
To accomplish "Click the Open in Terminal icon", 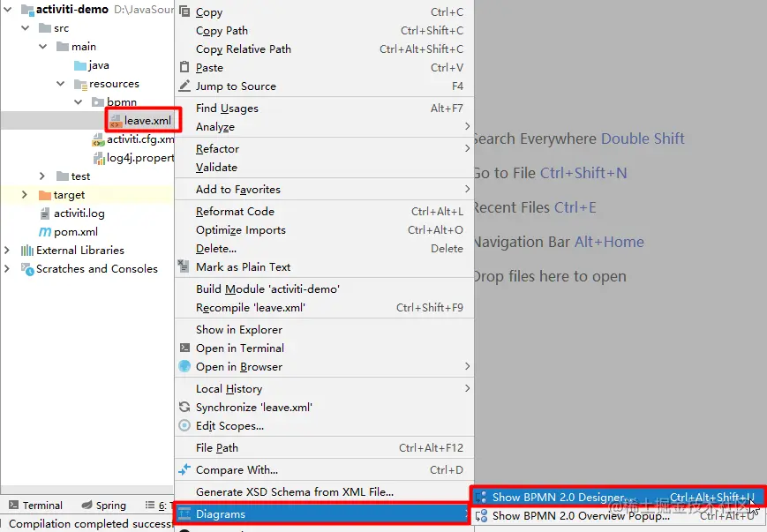I will (x=184, y=348).
